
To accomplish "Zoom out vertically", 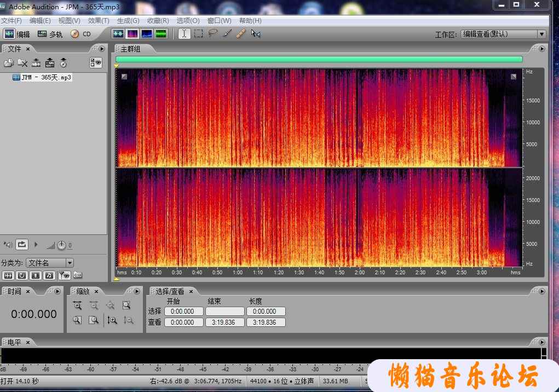I will point(128,320).
